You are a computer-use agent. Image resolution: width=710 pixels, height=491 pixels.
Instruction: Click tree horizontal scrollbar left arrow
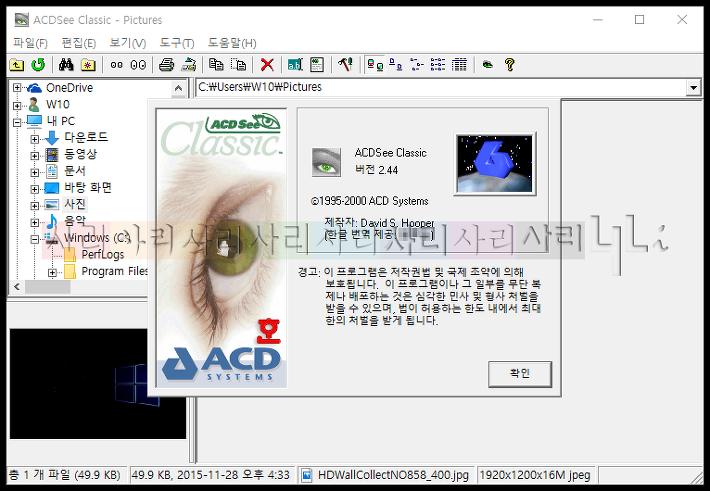pos(17,287)
